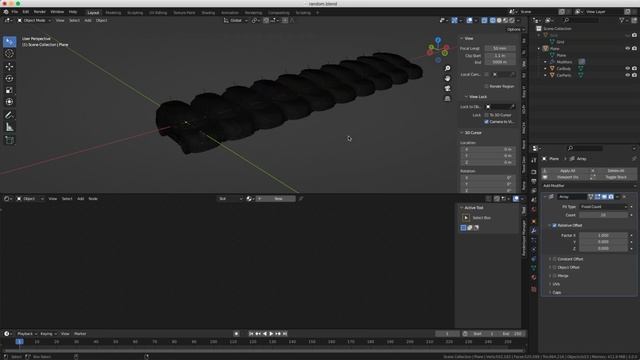This screenshot has width=640, height=360.
Task: Click the Play animation button
Action: 271,334
